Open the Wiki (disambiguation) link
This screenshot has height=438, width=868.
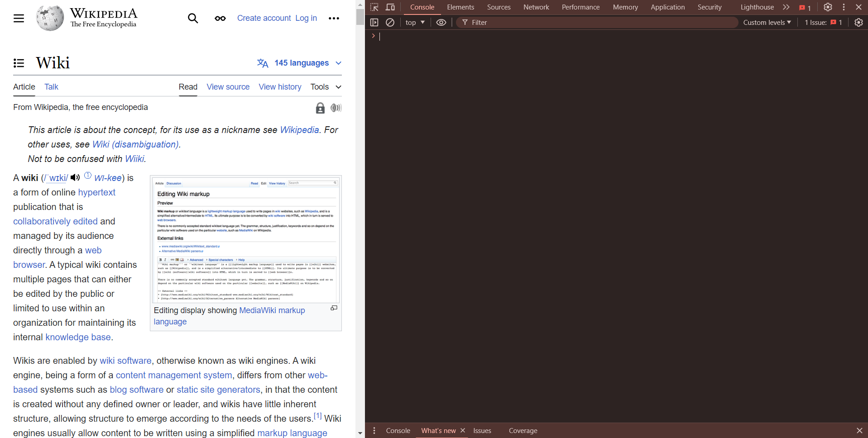point(135,144)
